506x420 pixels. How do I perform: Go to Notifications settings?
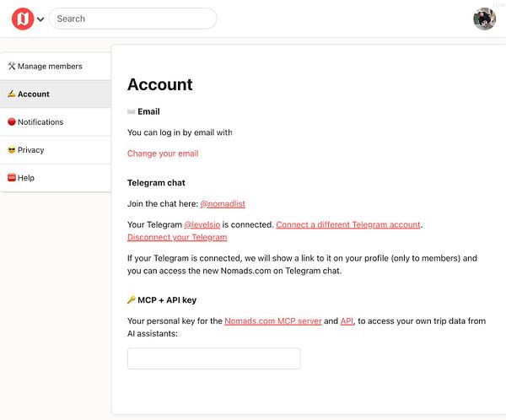[x=56, y=122]
